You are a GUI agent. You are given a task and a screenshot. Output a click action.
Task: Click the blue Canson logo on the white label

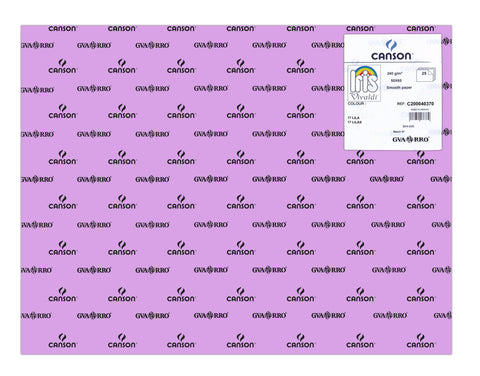[391, 50]
